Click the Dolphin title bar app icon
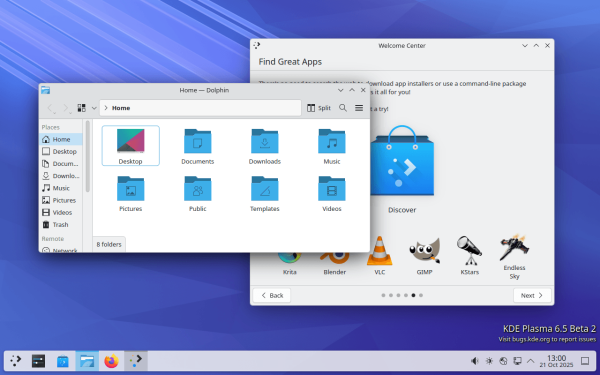 point(46,90)
